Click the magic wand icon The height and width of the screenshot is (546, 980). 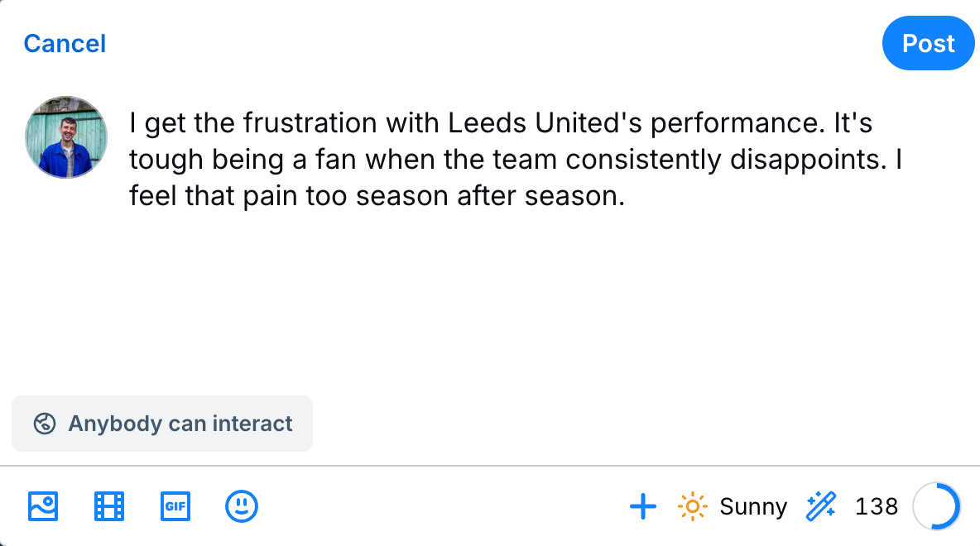pos(821,505)
